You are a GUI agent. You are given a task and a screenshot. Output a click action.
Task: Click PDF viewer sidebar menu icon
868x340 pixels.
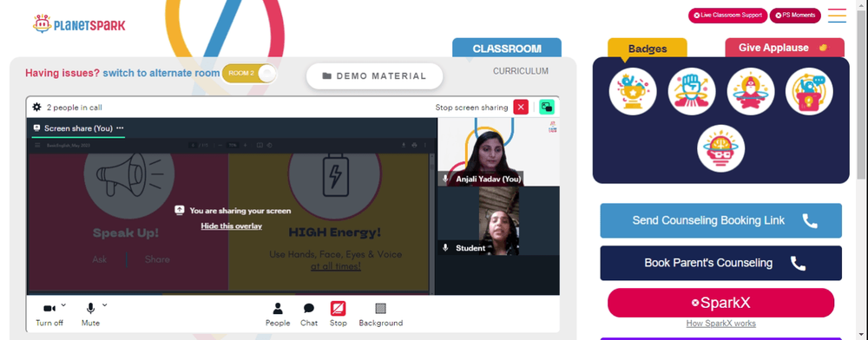[37, 146]
